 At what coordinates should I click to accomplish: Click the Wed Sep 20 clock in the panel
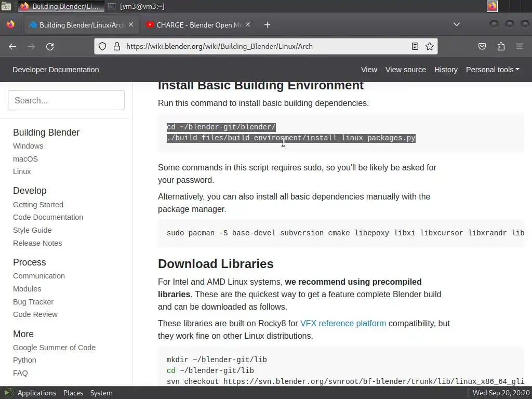[501, 393]
